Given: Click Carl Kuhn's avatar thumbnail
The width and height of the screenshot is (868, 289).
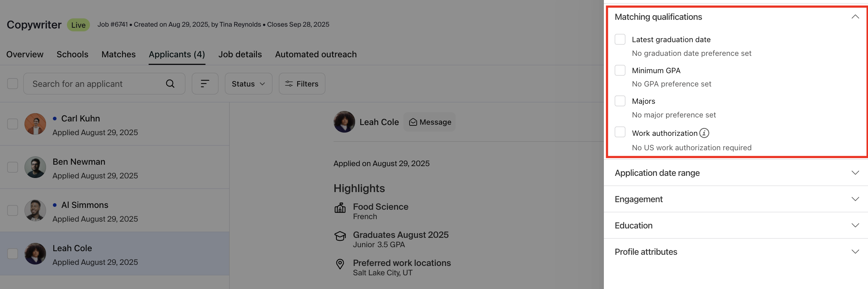Looking at the screenshot, I should click(35, 124).
